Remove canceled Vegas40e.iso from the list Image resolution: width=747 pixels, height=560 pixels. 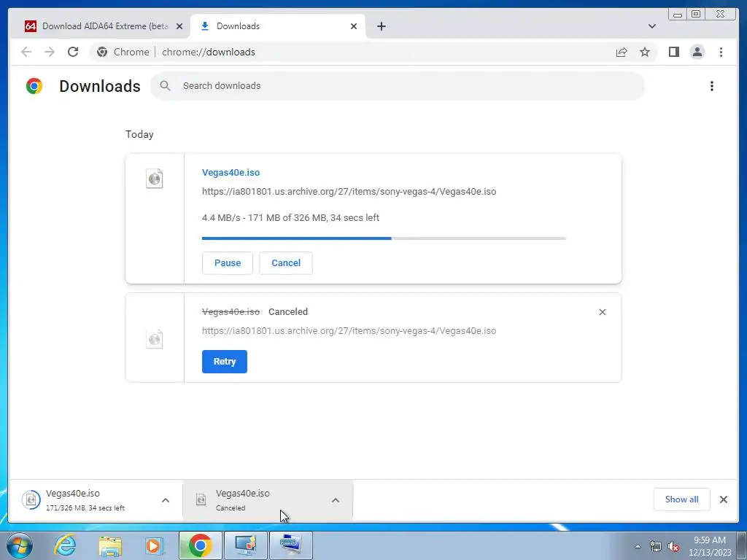tap(602, 312)
